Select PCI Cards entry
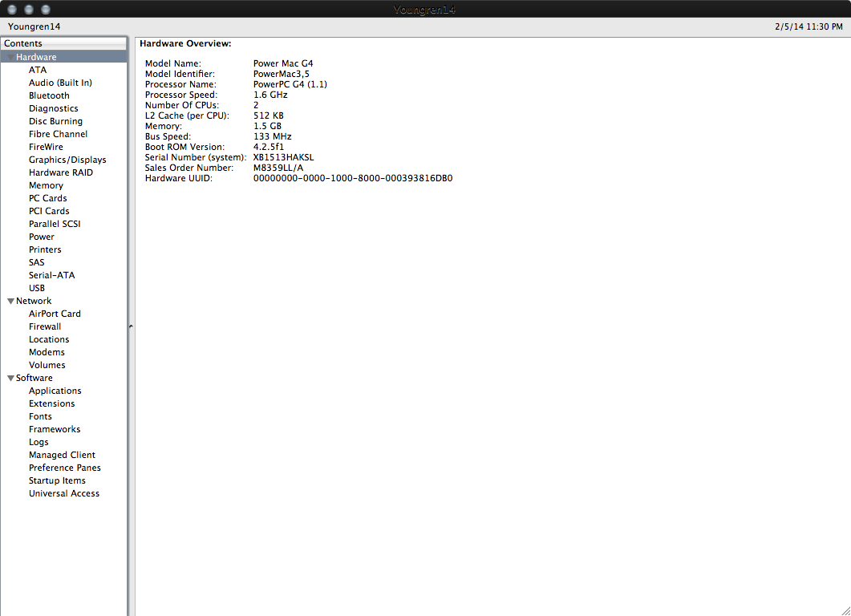This screenshot has width=851, height=616. [x=49, y=211]
